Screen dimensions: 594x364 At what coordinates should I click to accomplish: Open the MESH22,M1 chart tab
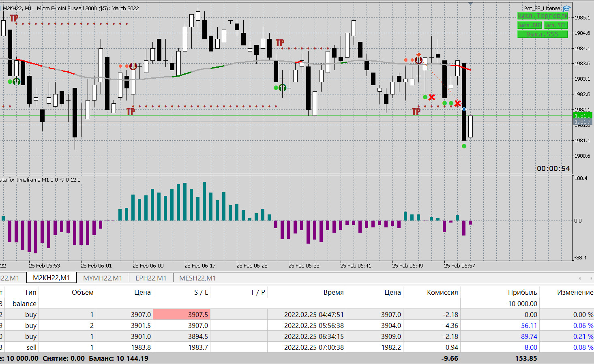pyautogui.click(x=197, y=278)
